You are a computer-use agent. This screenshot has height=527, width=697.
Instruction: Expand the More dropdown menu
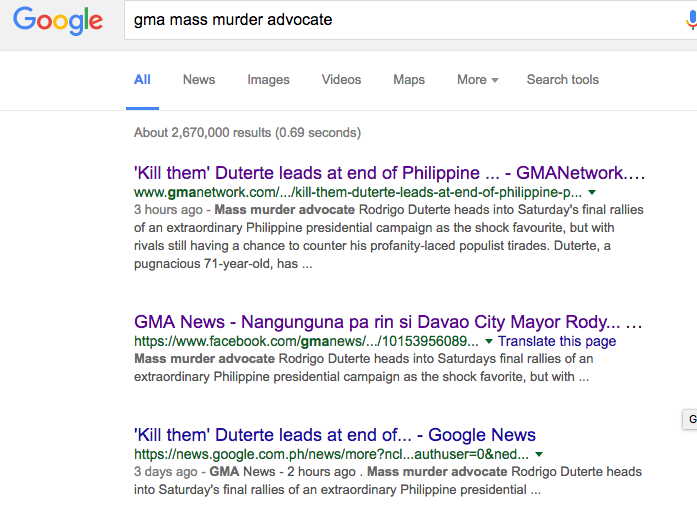coord(477,80)
